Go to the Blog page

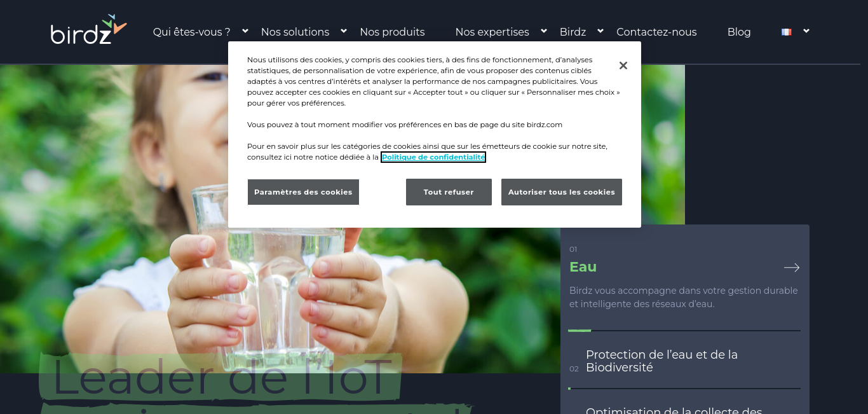click(739, 32)
